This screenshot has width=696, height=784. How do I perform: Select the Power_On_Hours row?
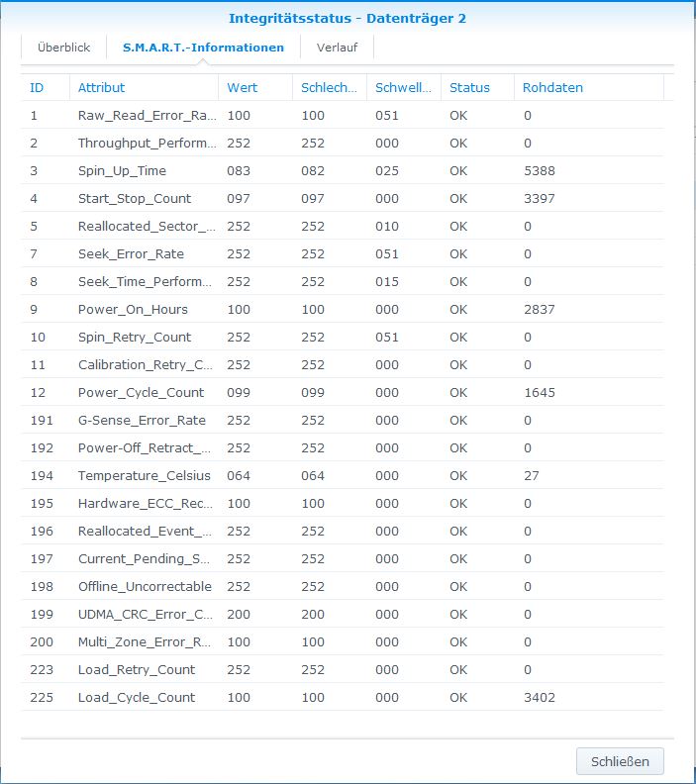pyautogui.click(x=133, y=310)
